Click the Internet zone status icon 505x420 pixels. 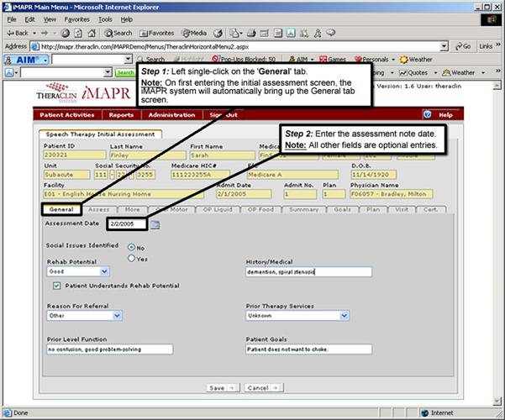tap(425, 413)
